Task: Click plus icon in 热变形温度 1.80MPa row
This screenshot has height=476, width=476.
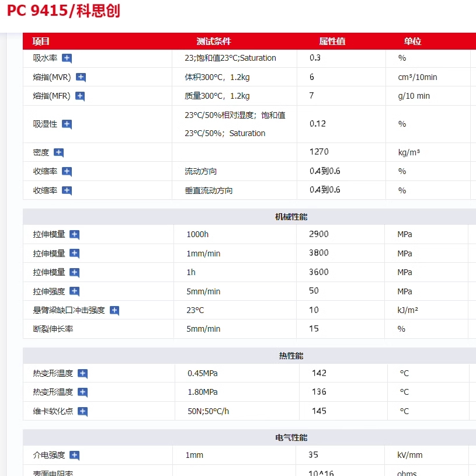Action: point(82,392)
